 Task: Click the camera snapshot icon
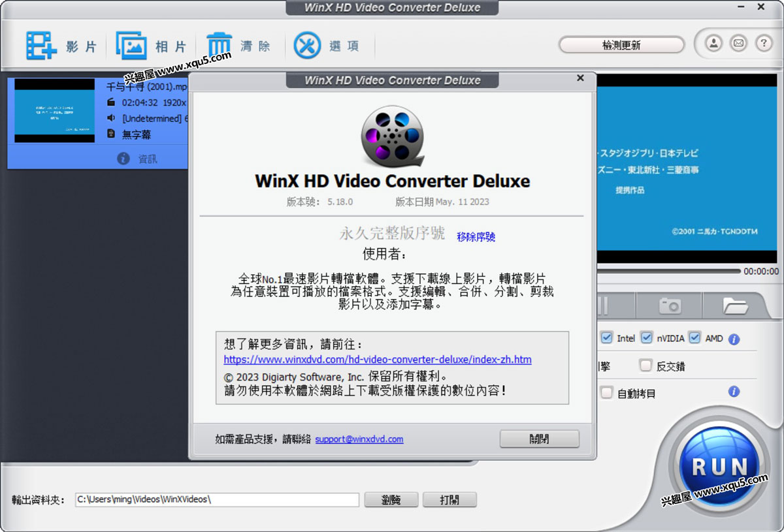(x=670, y=305)
